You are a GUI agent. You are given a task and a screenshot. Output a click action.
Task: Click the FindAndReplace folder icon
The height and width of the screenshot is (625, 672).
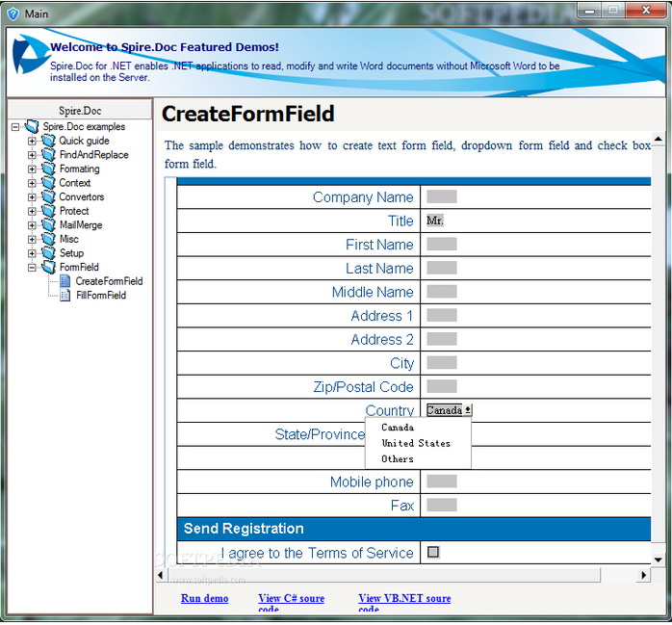coord(48,155)
